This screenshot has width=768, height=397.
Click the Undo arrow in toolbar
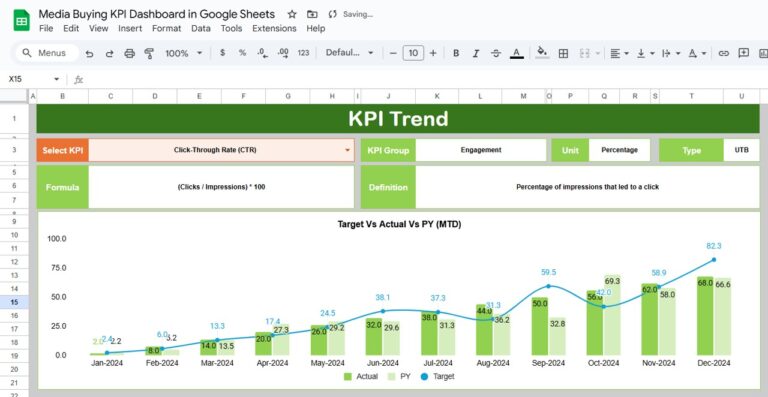pos(89,53)
